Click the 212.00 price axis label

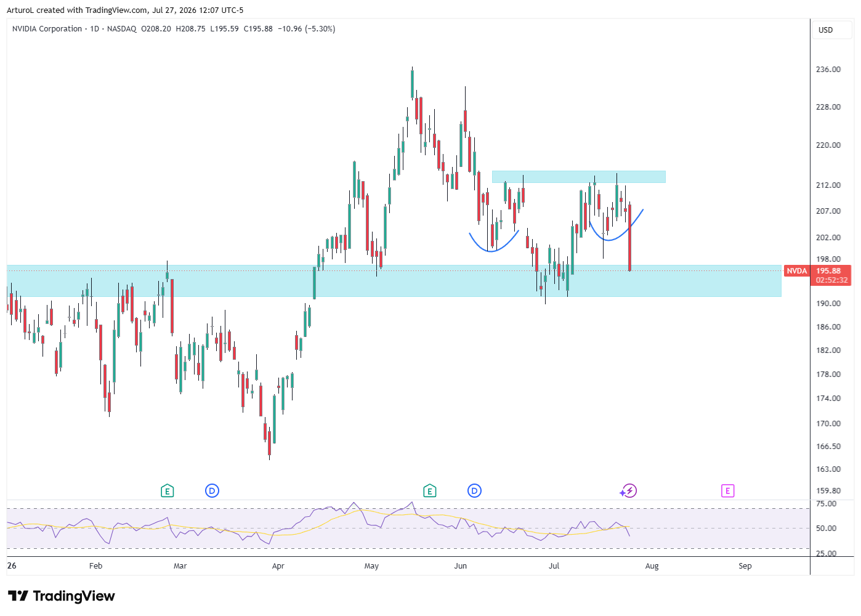pyautogui.click(x=828, y=185)
